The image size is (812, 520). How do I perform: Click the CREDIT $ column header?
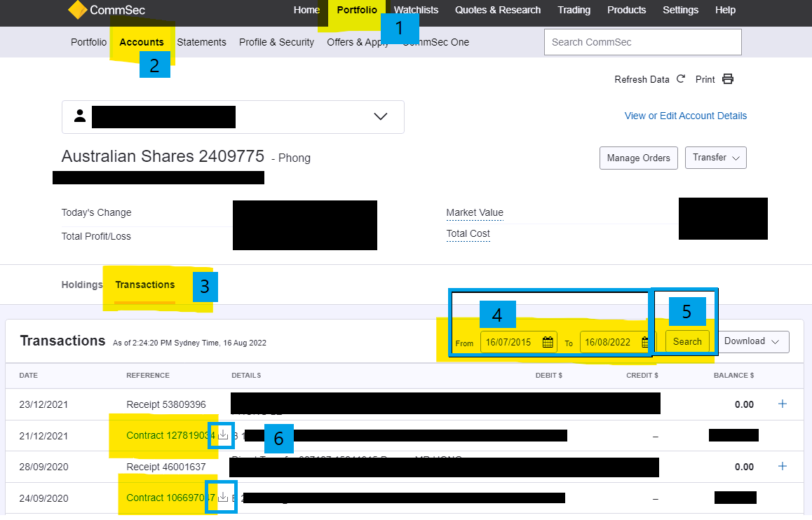tap(642, 375)
